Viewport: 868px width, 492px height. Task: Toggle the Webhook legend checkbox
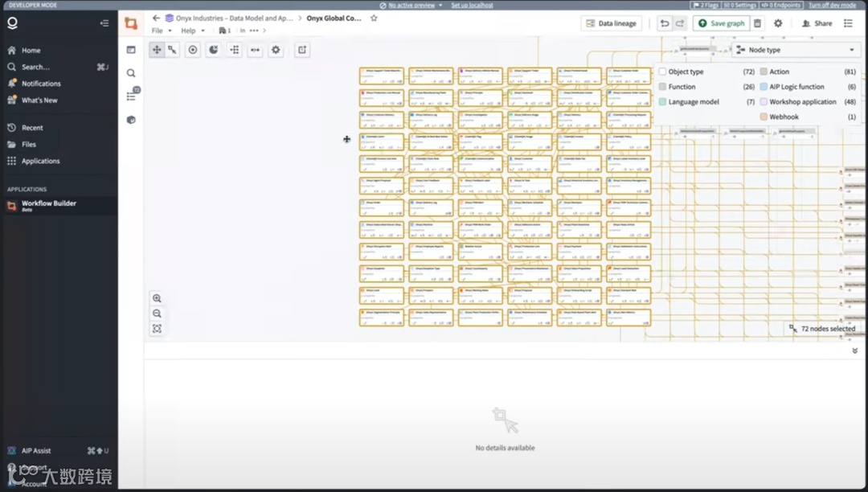764,117
